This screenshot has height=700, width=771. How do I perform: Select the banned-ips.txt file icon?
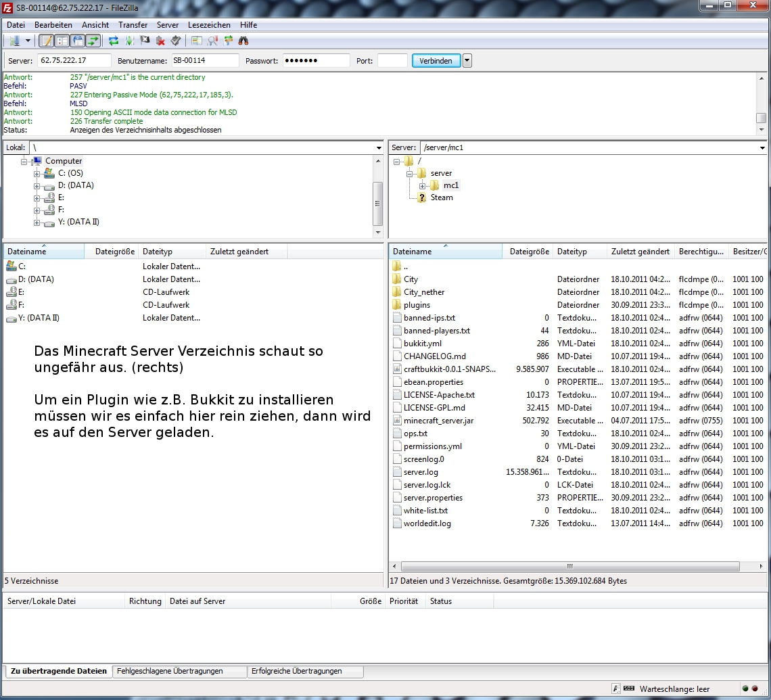tap(397, 318)
